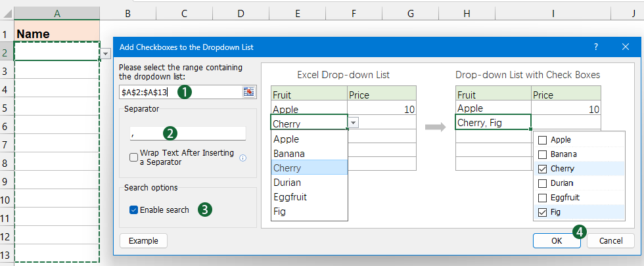Screen dimensions: 644x266
Task: Tick the Durian checkbox in the preview list
Action: [x=543, y=183]
